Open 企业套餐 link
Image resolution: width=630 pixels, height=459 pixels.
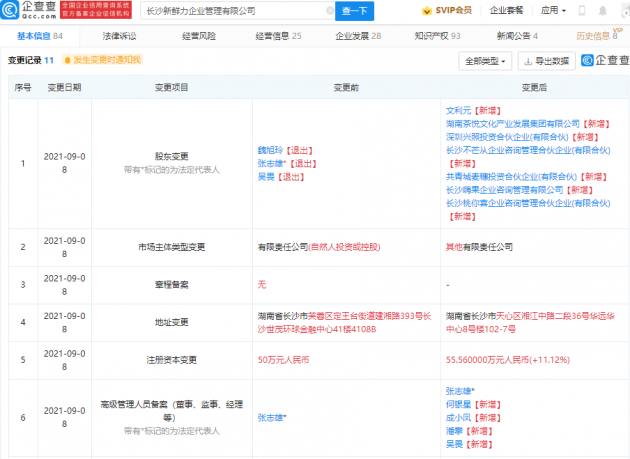(506, 10)
